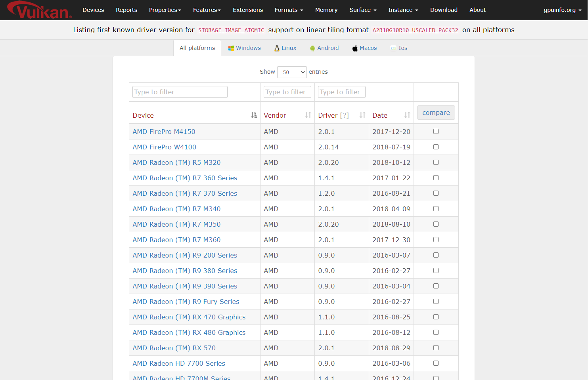Image resolution: width=588 pixels, height=380 pixels.
Task: Sort by Device column sort icon
Action: (x=254, y=115)
